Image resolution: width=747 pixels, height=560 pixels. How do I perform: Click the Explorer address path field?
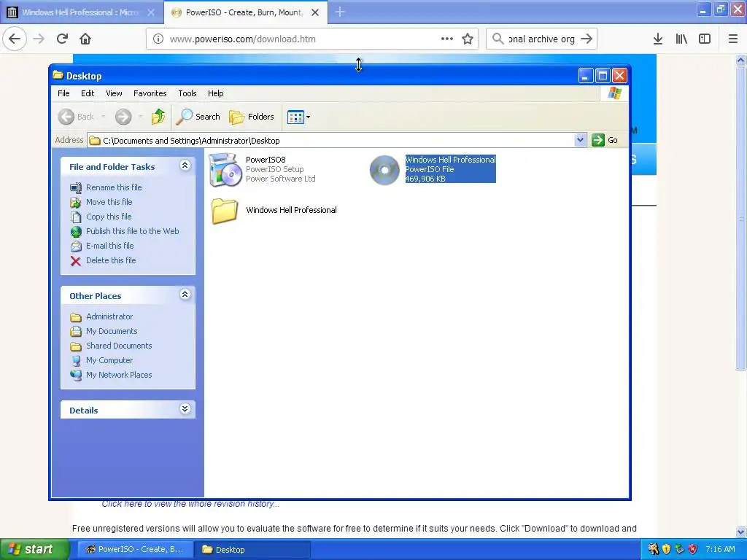(332, 141)
